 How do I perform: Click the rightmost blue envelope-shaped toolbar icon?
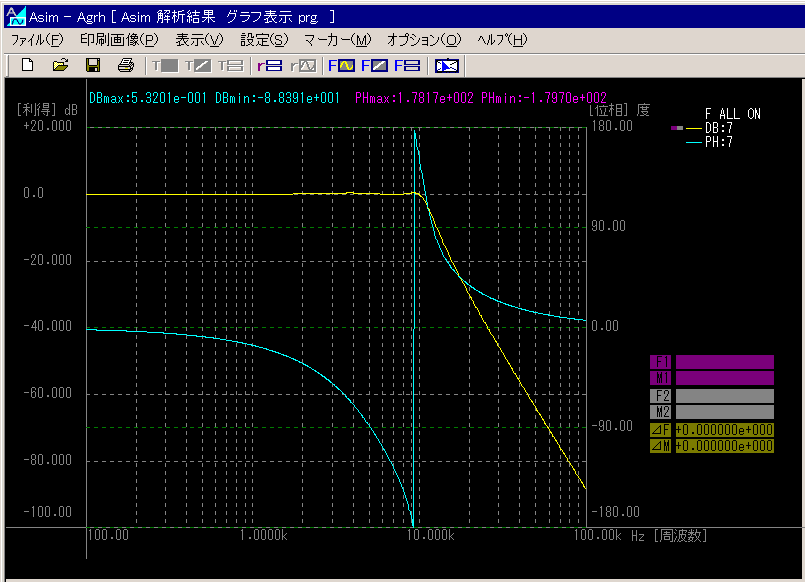[446, 66]
